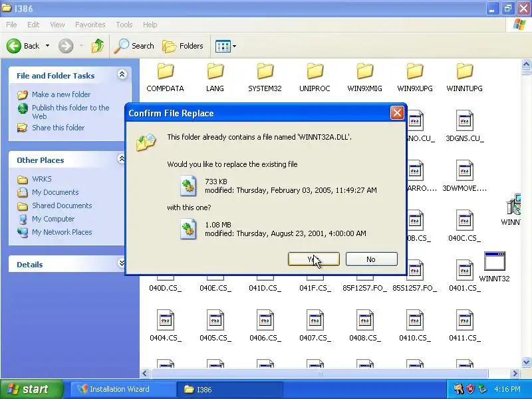Open the File menu
This screenshot has width=532, height=399.
[x=11, y=25]
